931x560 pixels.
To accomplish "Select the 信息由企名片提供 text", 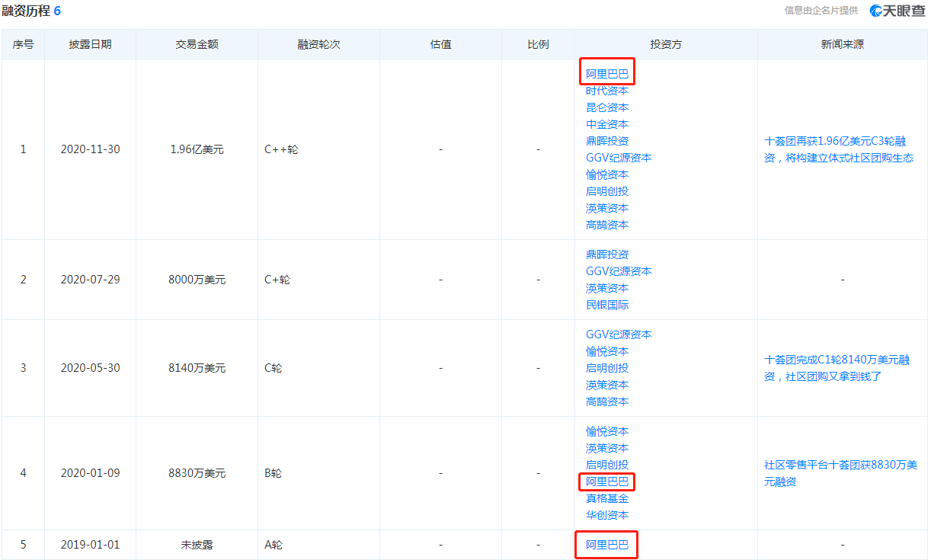I will 821,11.
